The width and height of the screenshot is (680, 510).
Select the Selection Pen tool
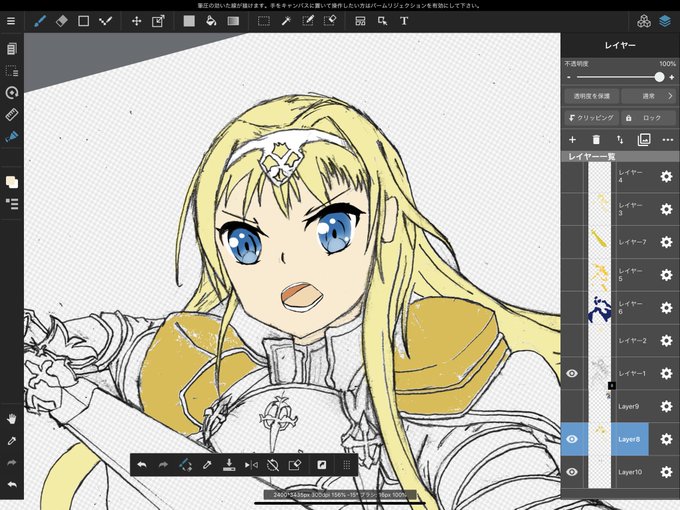coord(308,21)
